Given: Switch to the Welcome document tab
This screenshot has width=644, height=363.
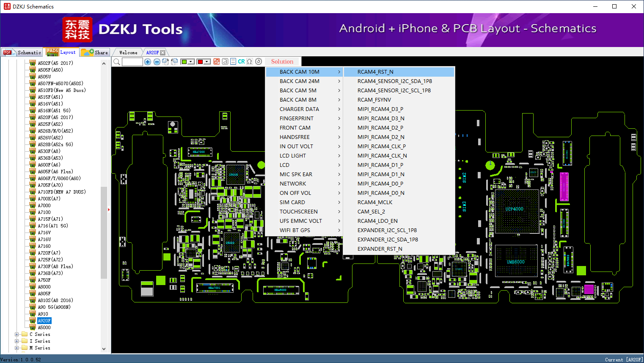Looking at the screenshot, I should tap(128, 53).
